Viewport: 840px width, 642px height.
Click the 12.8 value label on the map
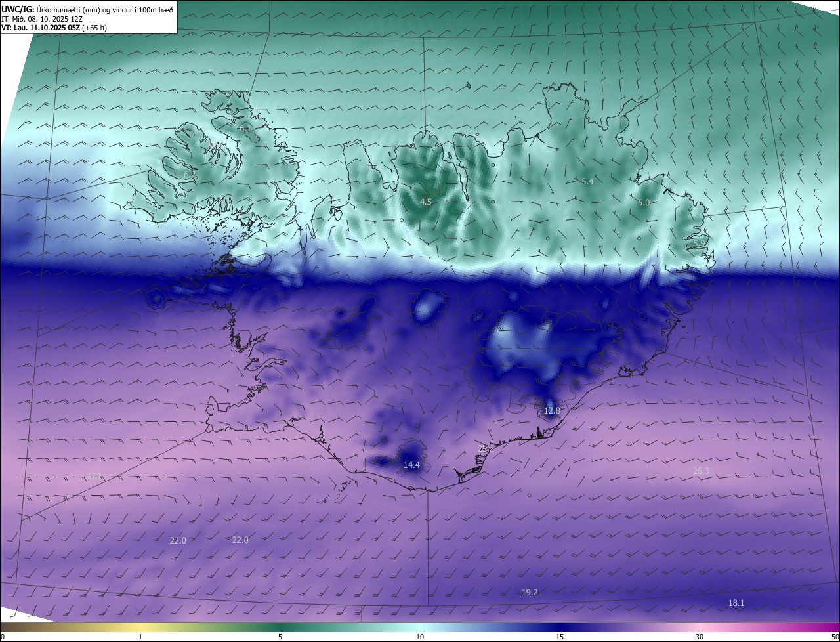tap(553, 411)
